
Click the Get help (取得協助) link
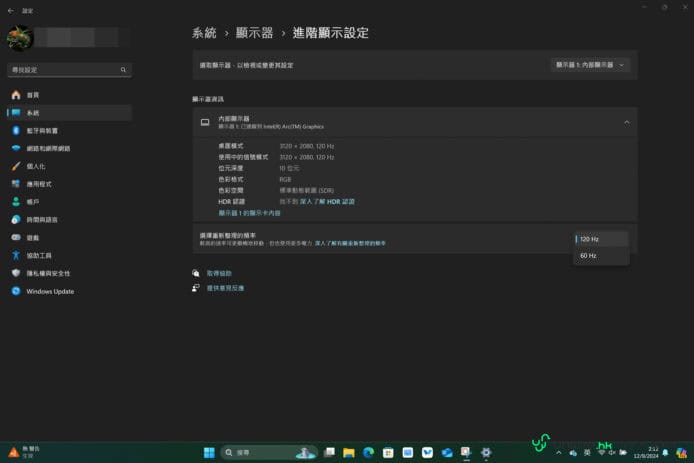[x=219, y=273]
